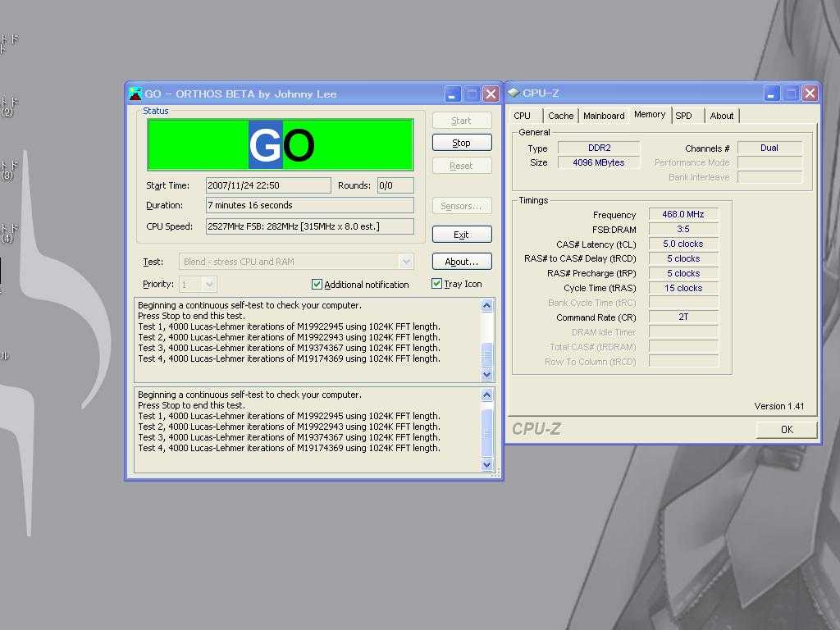Click the Command Rate value 2T
Viewport: 840px width, 630px height.
coord(683,317)
